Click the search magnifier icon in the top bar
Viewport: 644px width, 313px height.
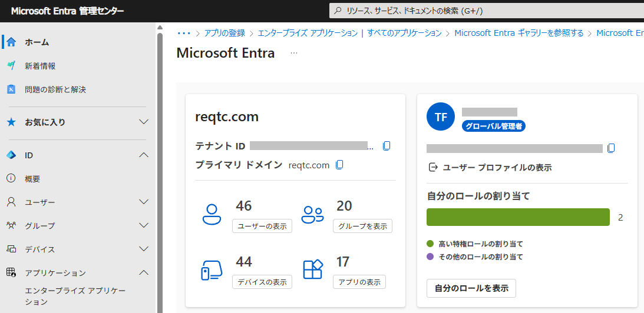coord(338,11)
